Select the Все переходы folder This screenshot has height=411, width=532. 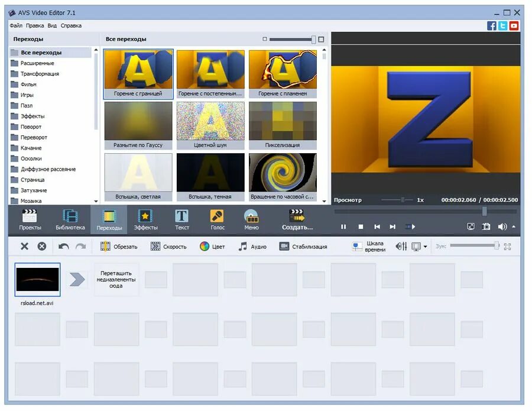coord(50,53)
